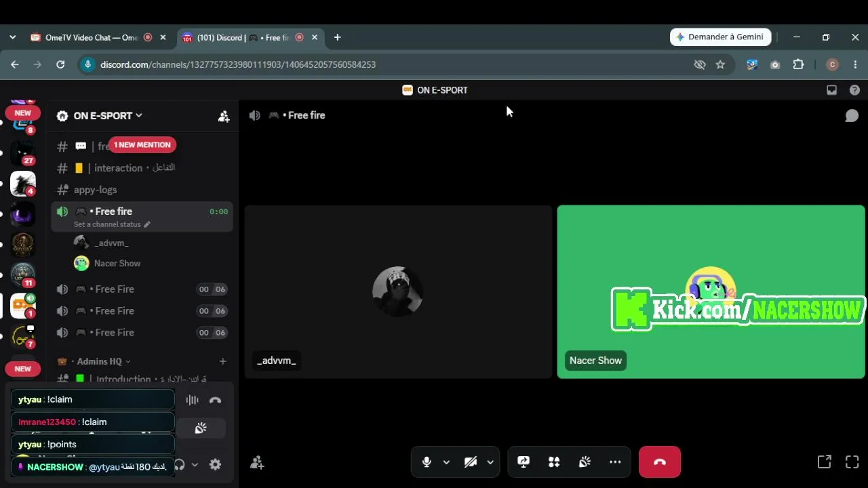The width and height of the screenshot is (868, 488).
Task: Jump to the 1 NEW MENTION pill
Action: (142, 144)
